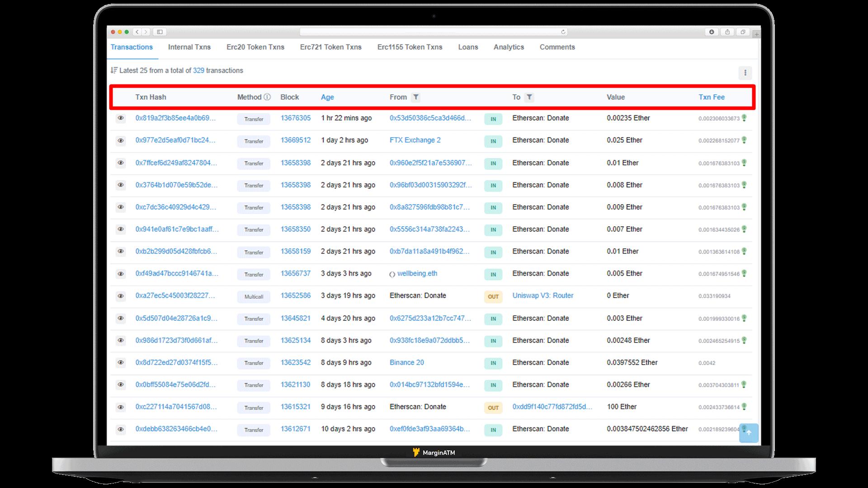Click the browser address bar
This screenshot has height=488, width=868.
pyautogui.click(x=433, y=32)
